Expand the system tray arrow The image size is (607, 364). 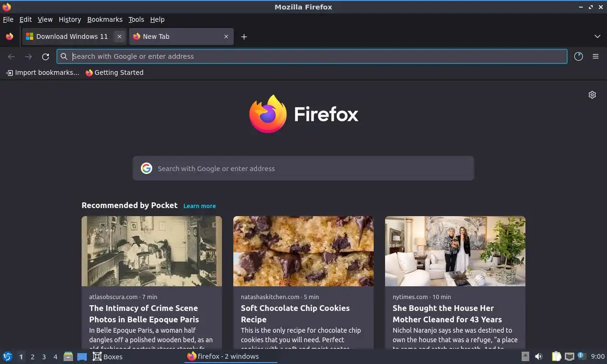coord(525,356)
